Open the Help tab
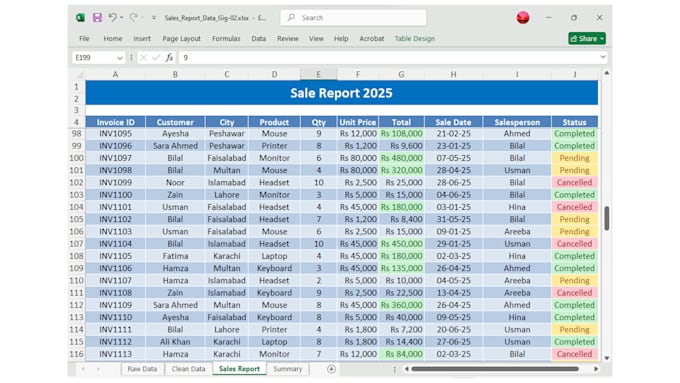This screenshot has width=680, height=383. (x=341, y=39)
